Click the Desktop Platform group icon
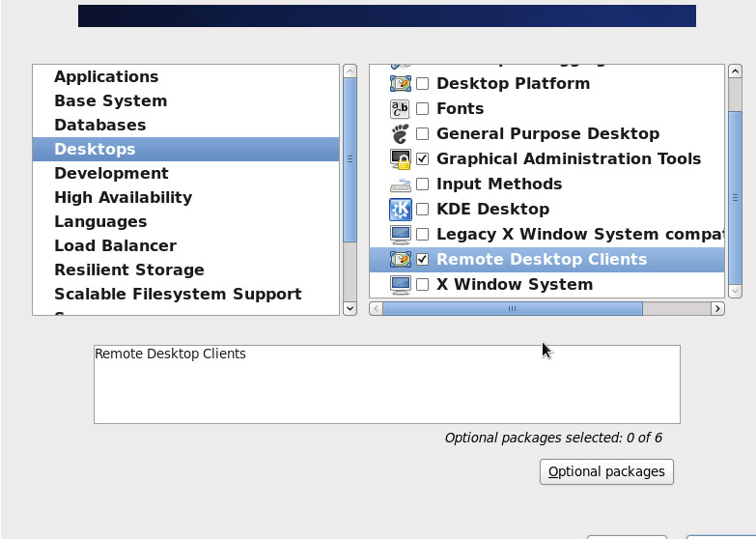Image resolution: width=756 pixels, height=539 pixels. click(x=400, y=83)
